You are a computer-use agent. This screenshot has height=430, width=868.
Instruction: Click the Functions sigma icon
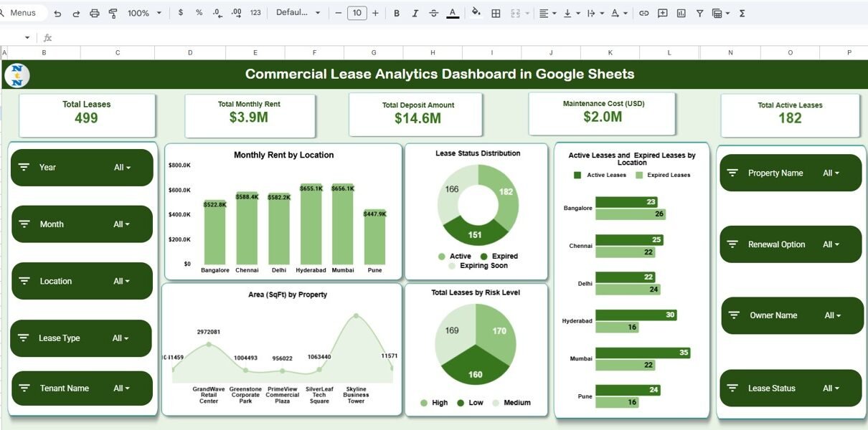coord(742,13)
